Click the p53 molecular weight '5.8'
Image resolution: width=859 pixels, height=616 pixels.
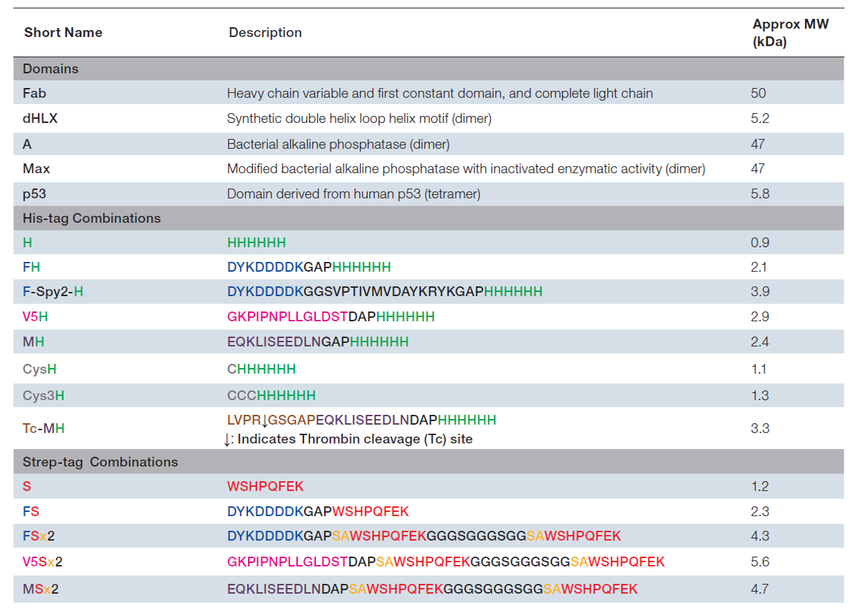[760, 194]
